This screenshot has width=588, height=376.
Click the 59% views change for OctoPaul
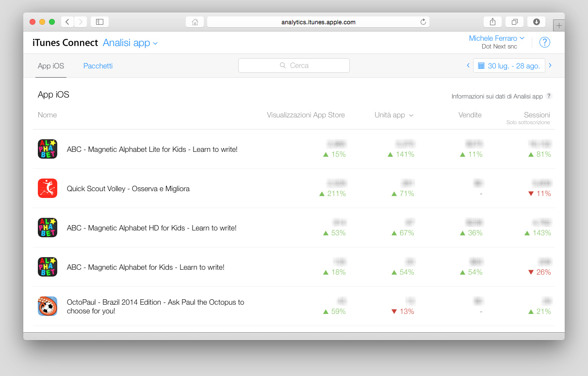pyautogui.click(x=334, y=311)
